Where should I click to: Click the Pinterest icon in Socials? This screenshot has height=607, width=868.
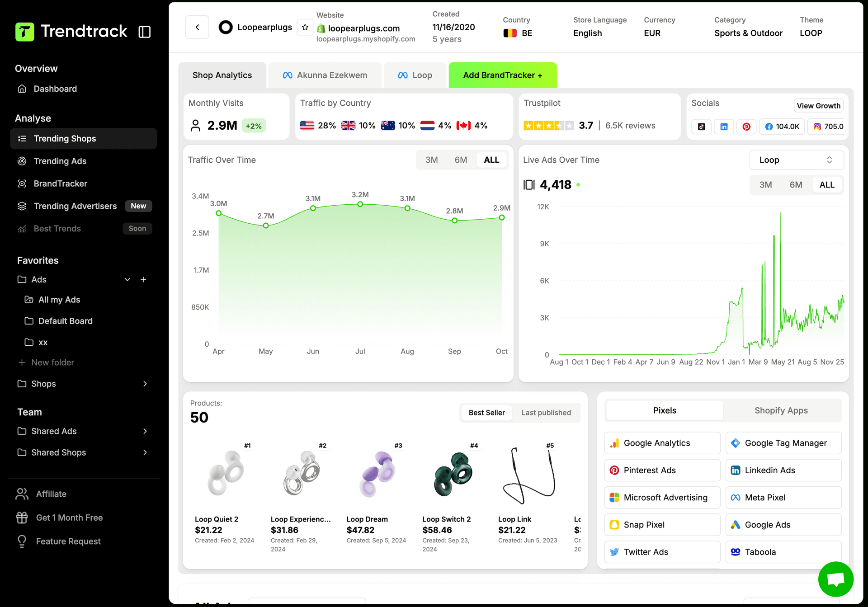pos(746,127)
